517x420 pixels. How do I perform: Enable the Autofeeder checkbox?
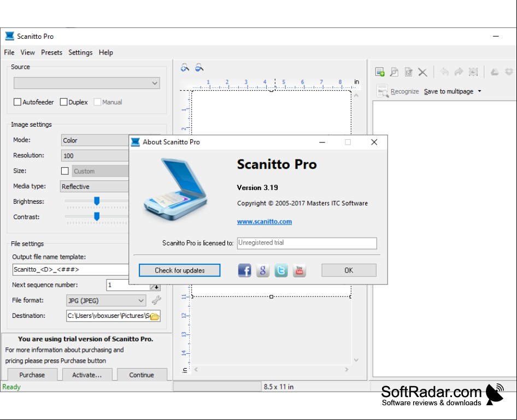click(17, 102)
